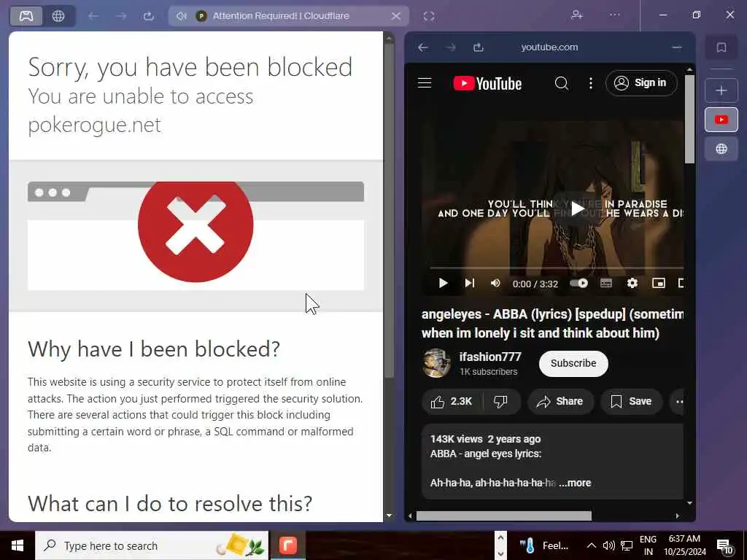Open the Opera GX taskbar icon

[287, 545]
